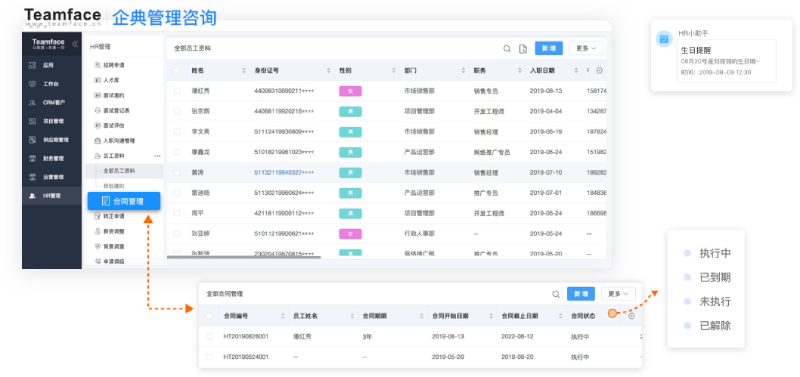Open blue ID link 51132119940327

[284, 172]
